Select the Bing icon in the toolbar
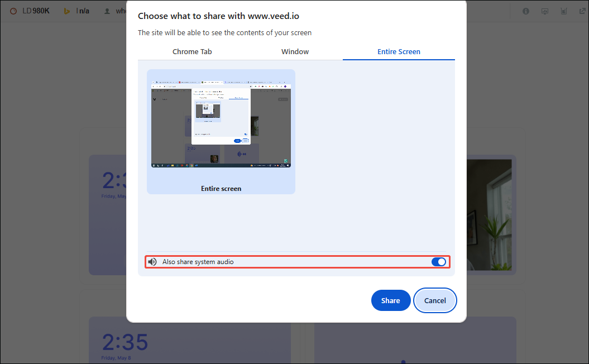 pos(67,11)
